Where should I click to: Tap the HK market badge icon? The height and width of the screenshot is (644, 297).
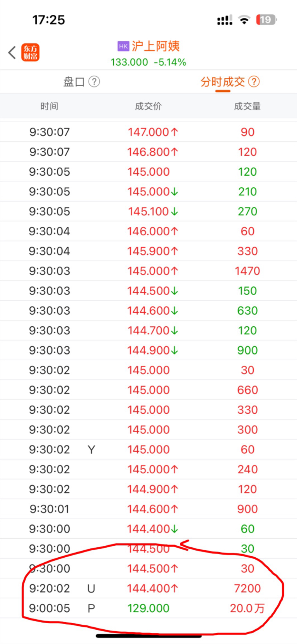pos(123,46)
